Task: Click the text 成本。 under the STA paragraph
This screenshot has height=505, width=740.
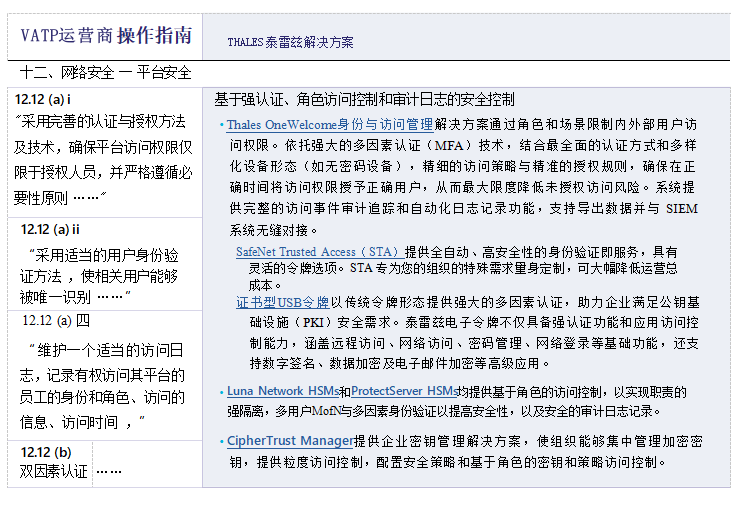Action: click(x=265, y=286)
